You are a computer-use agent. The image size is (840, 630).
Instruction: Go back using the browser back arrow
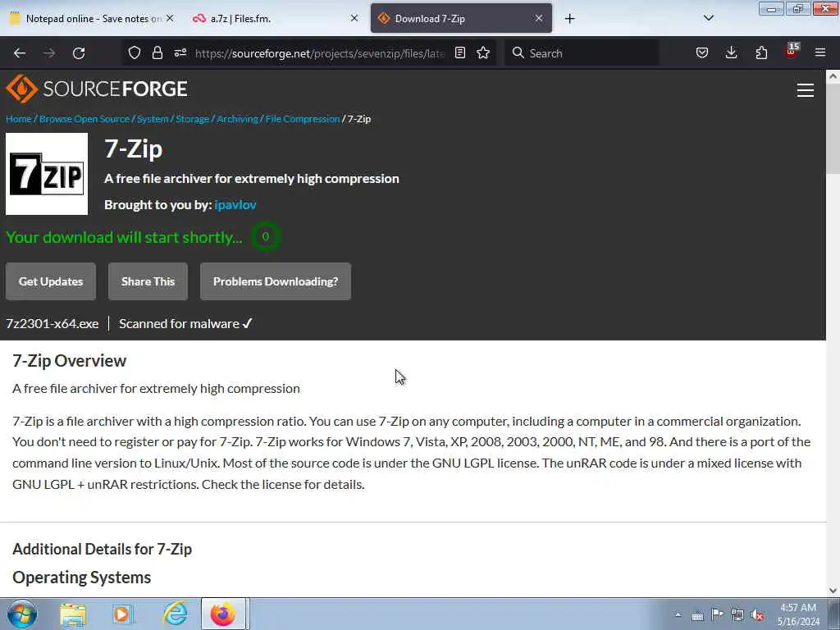point(20,53)
